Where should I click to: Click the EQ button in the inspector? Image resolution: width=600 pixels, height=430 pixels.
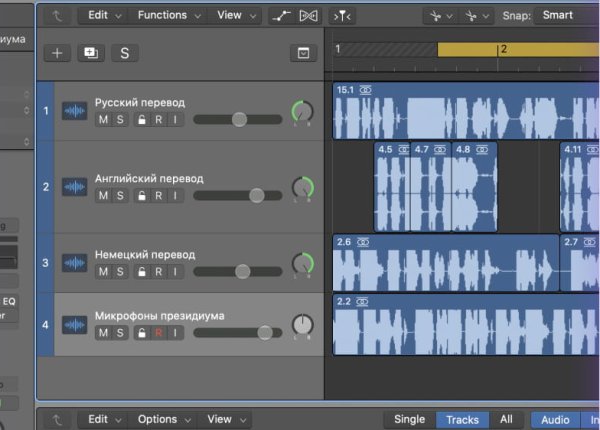pyautogui.click(x=8, y=301)
